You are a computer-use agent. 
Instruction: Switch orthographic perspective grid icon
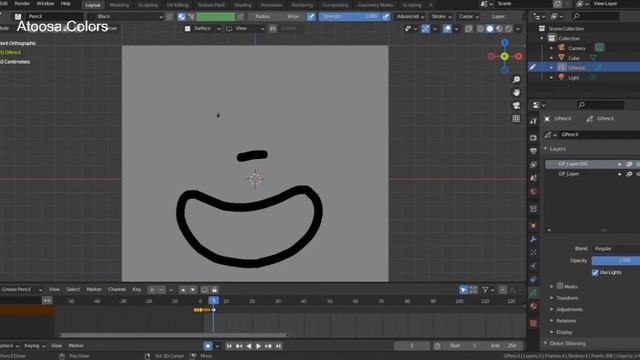point(516,118)
